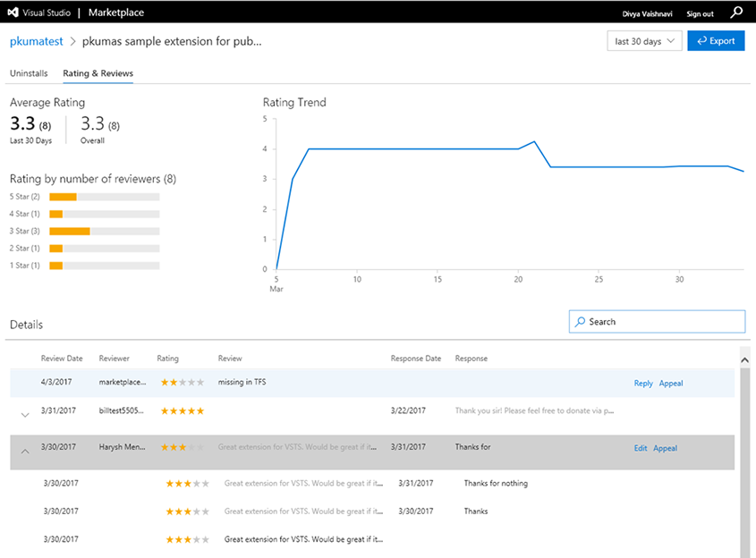
Task: Click 'Thanks for nothing' response text
Action: point(496,483)
